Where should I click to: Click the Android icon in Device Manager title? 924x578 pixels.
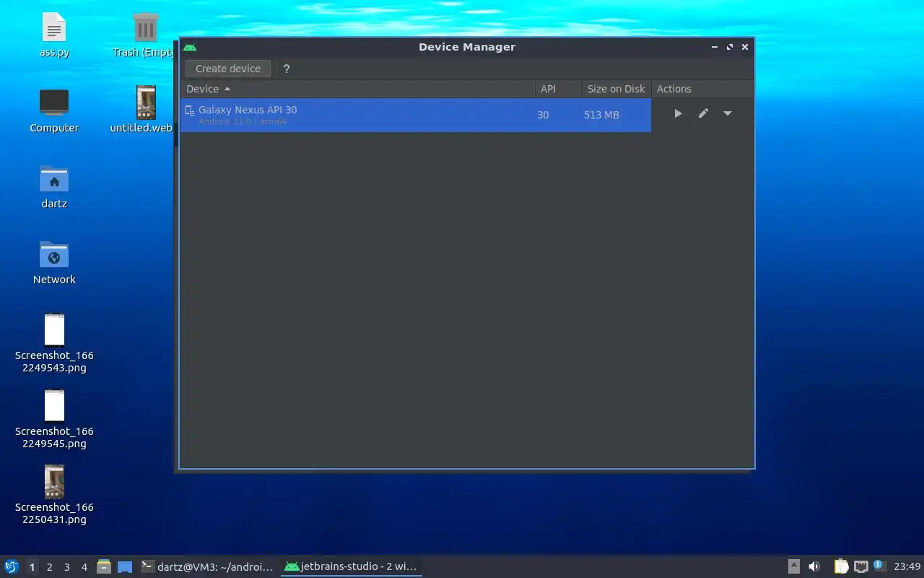coord(190,47)
